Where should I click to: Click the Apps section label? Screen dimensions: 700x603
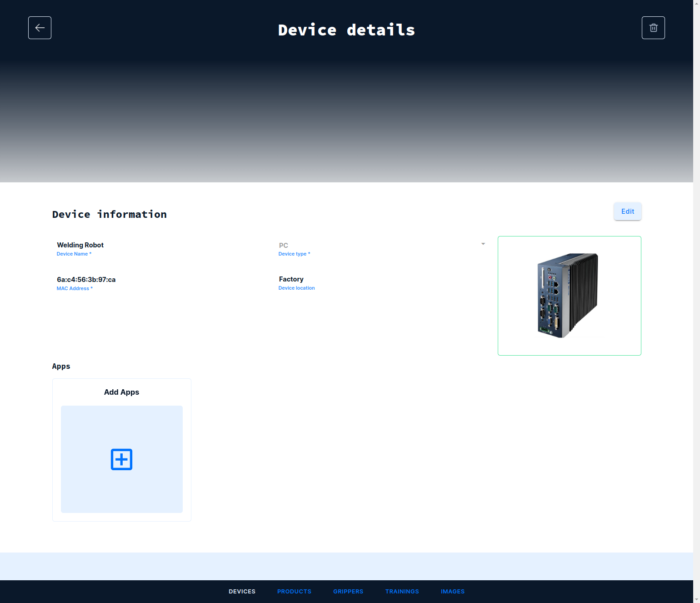61,367
